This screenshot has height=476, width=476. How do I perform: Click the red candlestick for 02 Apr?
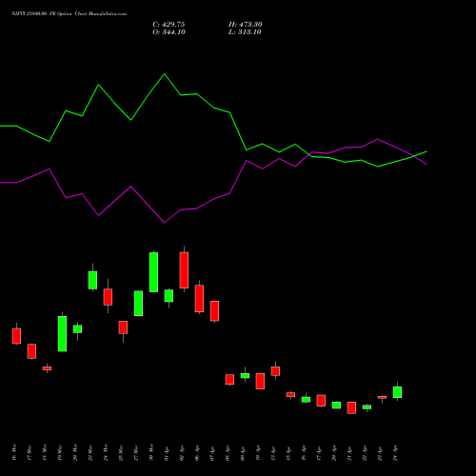point(184,269)
